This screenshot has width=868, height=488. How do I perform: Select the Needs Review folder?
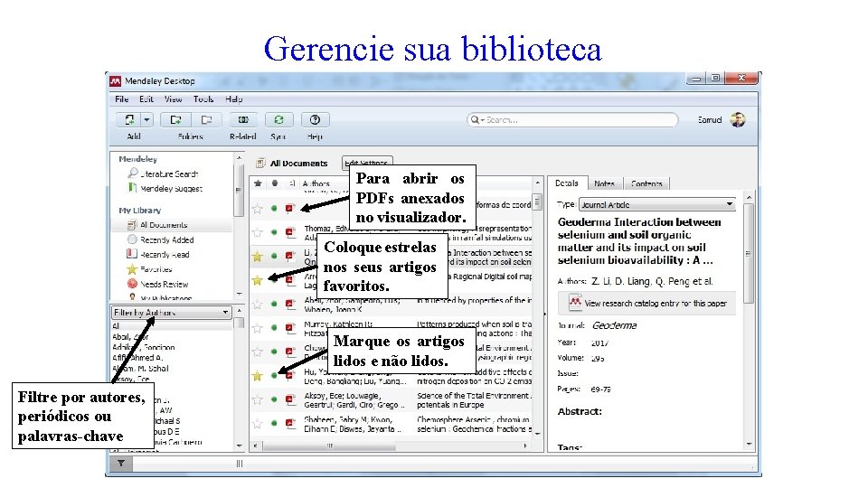tap(164, 285)
